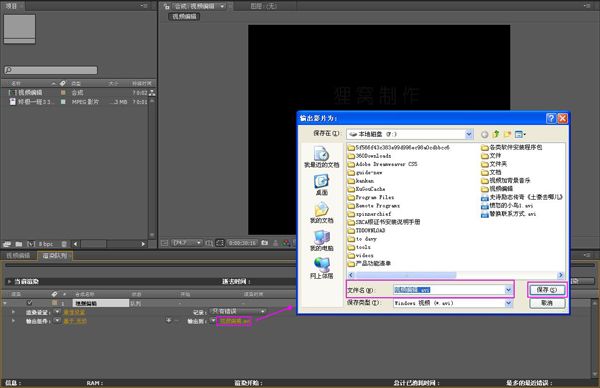Toggle render checkbox for 视频编辑 queue item
The width and height of the screenshot is (600, 388).
point(29,303)
